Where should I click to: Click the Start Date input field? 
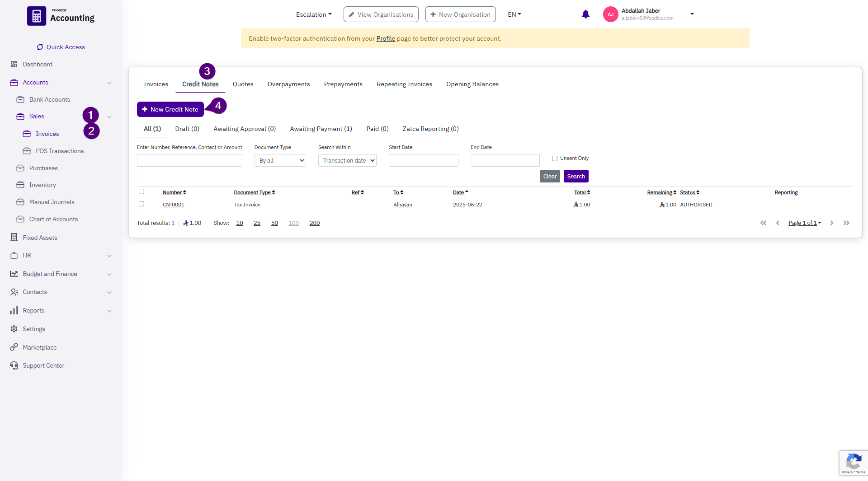point(423,160)
